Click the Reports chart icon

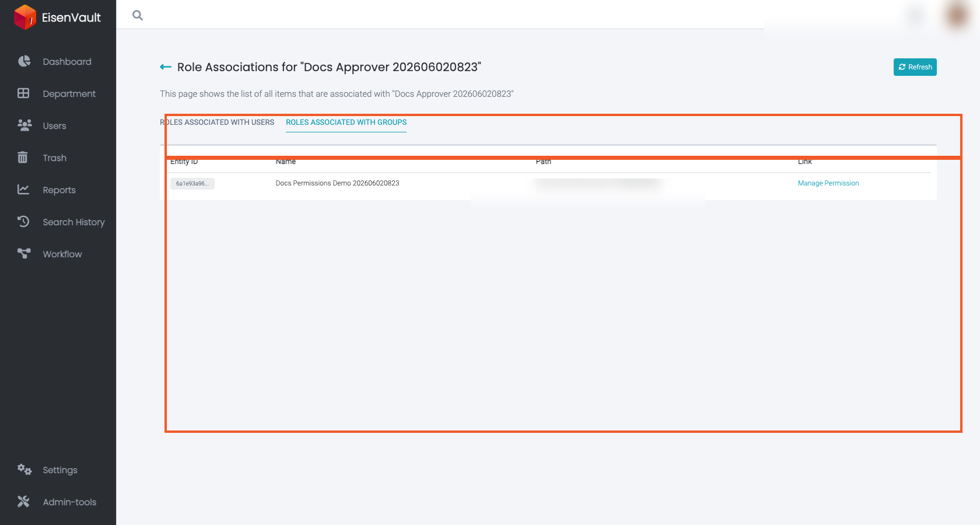click(23, 190)
